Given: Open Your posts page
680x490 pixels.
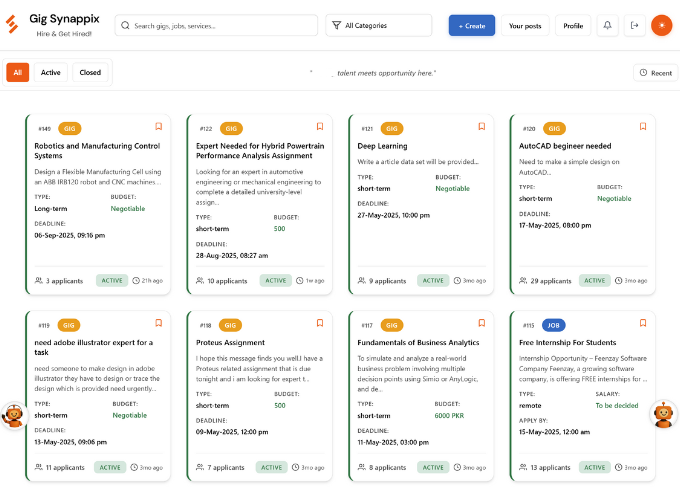Looking at the screenshot, I should coord(525,26).
